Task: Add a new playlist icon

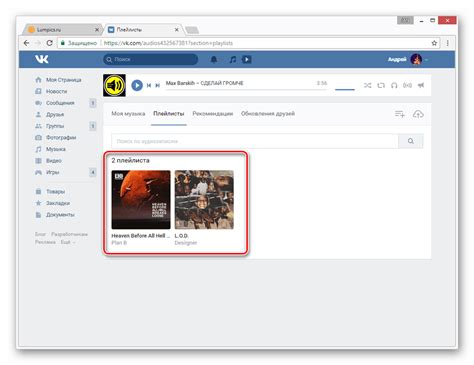Action: pyautogui.click(x=400, y=114)
